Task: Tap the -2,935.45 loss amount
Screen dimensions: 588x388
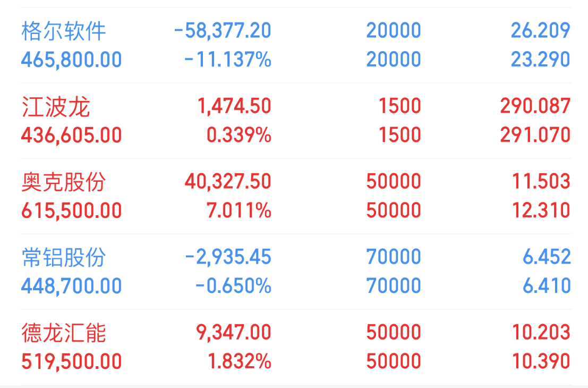Action: [228, 257]
